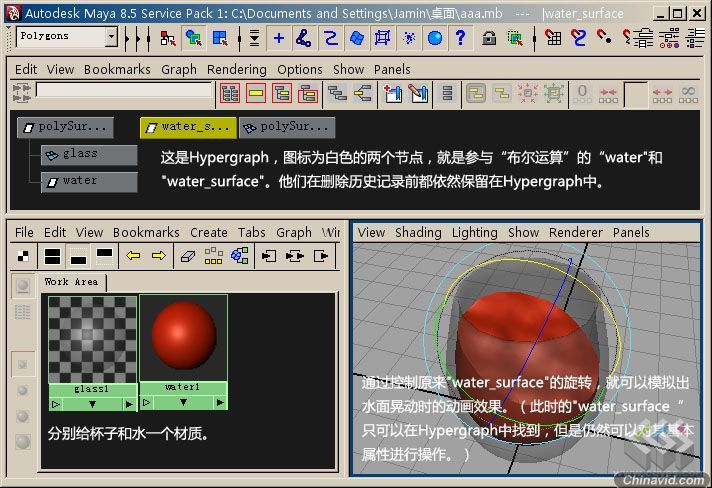Click Frame All icon in Hypergraph toolbar
The image size is (712, 488).
click(x=230, y=93)
